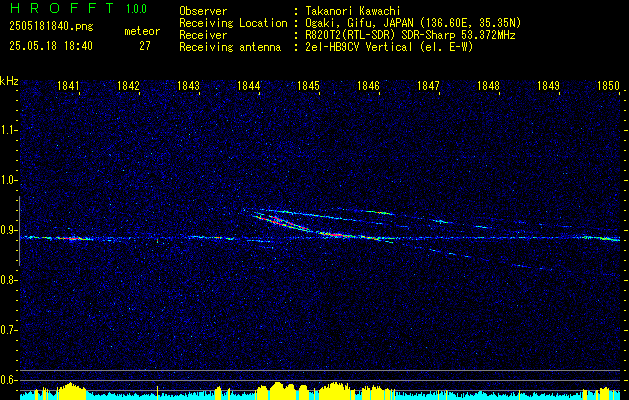Click the 0.7 kHz frequency label
This screenshot has height=400, width=629.
coord(7,330)
